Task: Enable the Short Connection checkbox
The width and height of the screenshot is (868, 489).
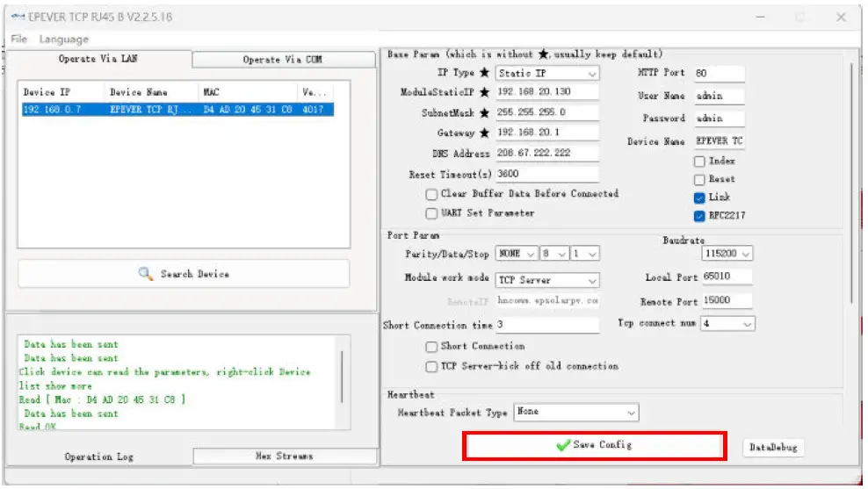Action: click(x=431, y=347)
